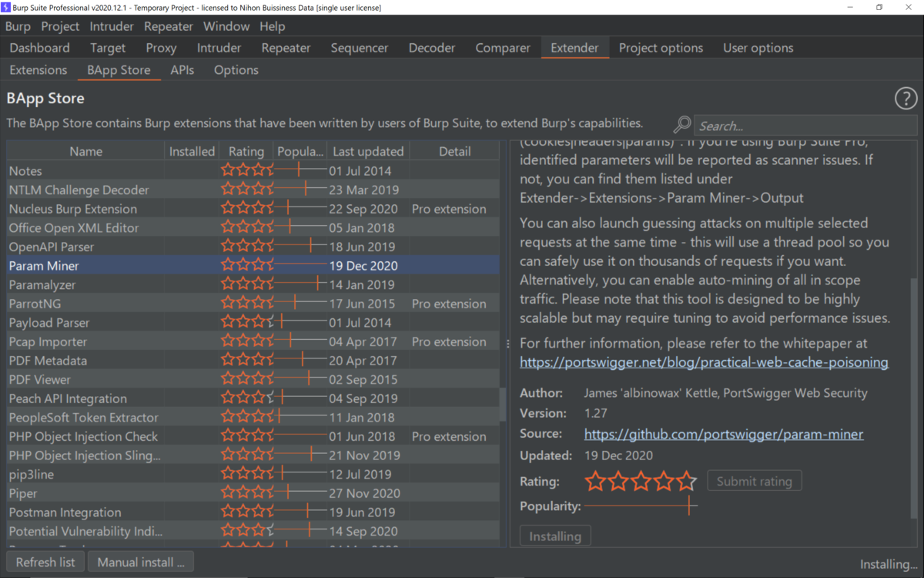Screen dimensions: 924x578
Task: Switch to the Comparer tab
Action: pyautogui.click(x=503, y=48)
